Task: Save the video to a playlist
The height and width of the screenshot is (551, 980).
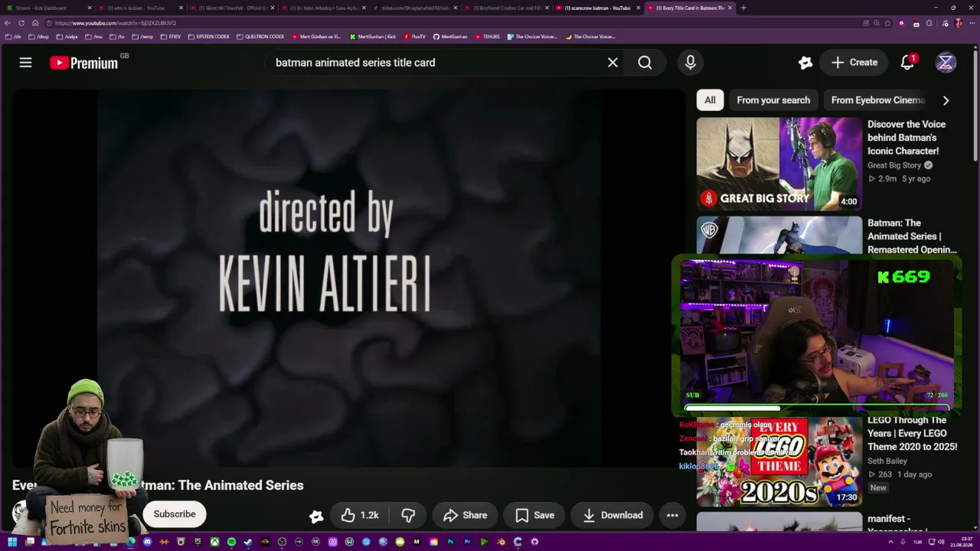Action: [534, 515]
